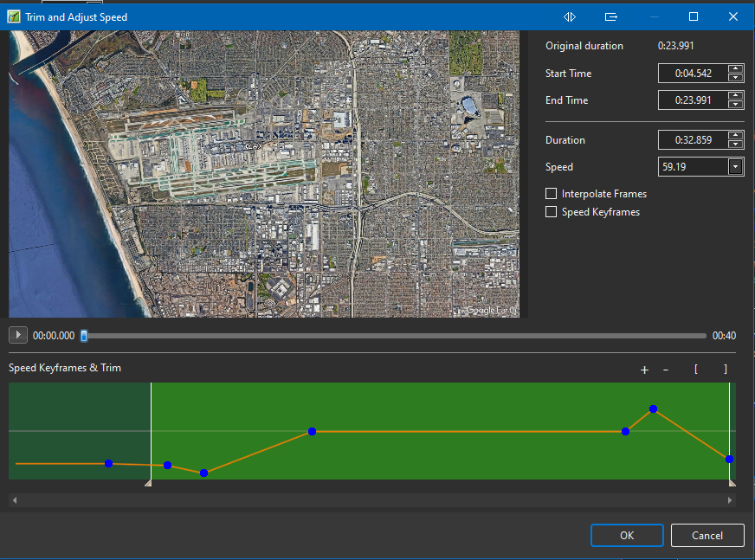Click the left trim marker triangle handle
The image size is (755, 560).
(x=149, y=482)
